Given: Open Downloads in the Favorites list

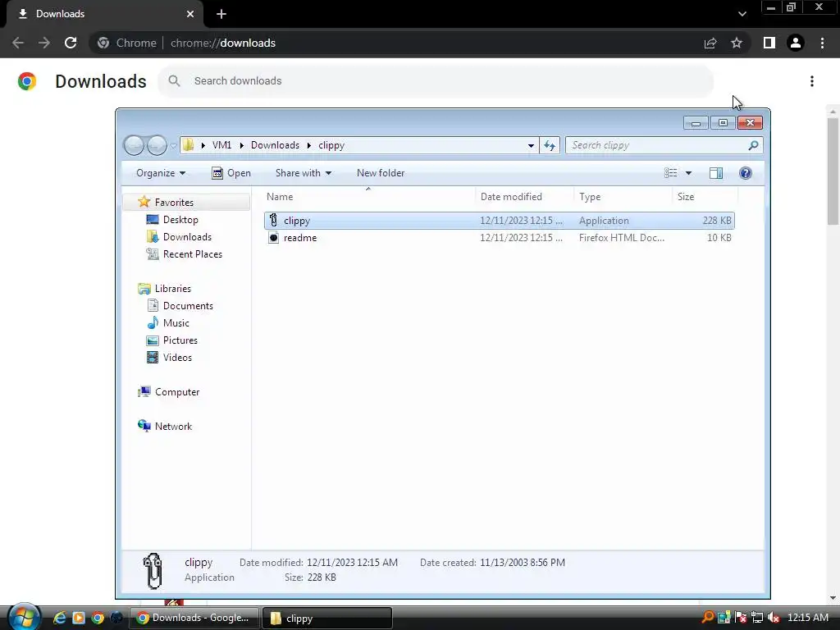Looking at the screenshot, I should coord(187,237).
